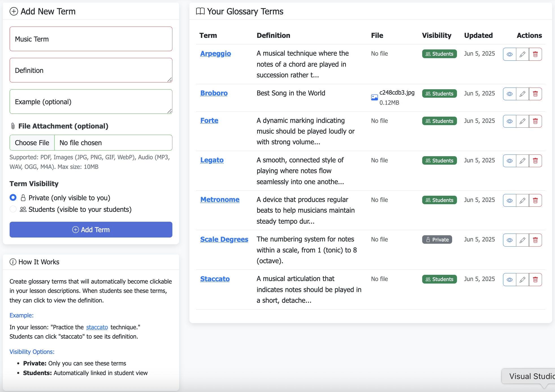Click the eye view icon for Forte
Screen dimensions: 555x392
tap(510, 121)
